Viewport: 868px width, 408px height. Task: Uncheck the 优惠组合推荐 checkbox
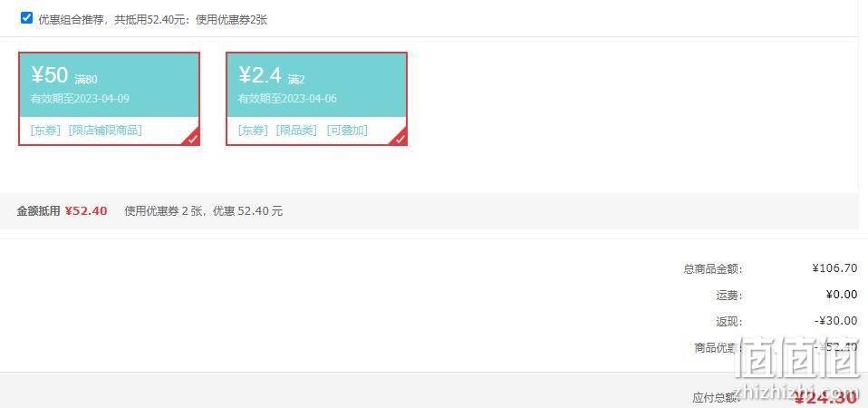pos(26,18)
